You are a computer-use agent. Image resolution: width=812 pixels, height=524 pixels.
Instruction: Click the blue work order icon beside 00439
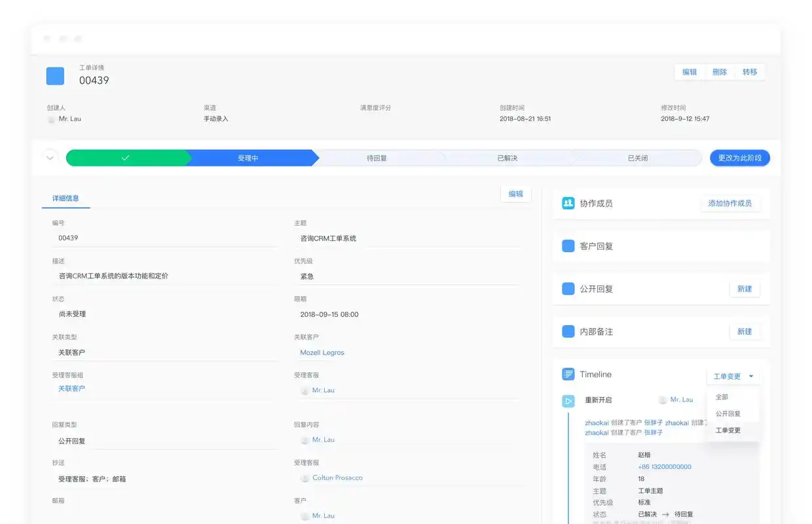(55, 75)
